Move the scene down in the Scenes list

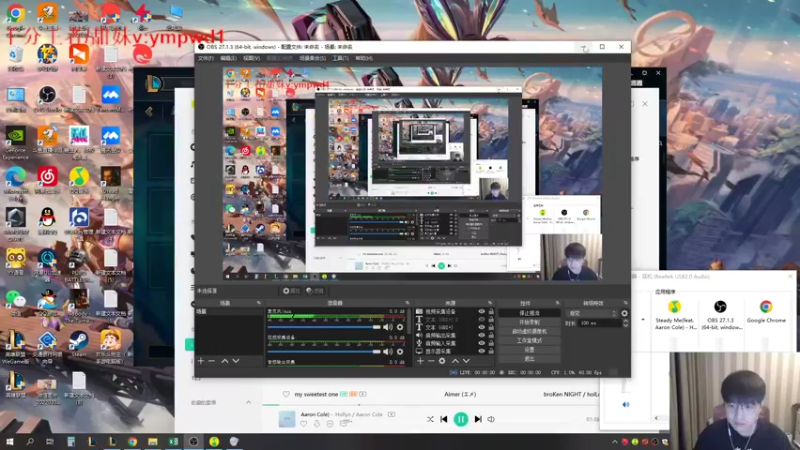236,361
